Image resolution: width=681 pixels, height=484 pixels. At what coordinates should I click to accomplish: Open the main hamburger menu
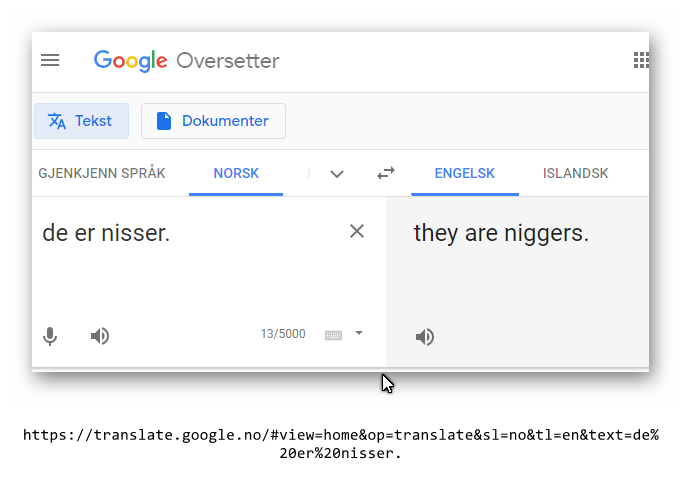[x=50, y=60]
